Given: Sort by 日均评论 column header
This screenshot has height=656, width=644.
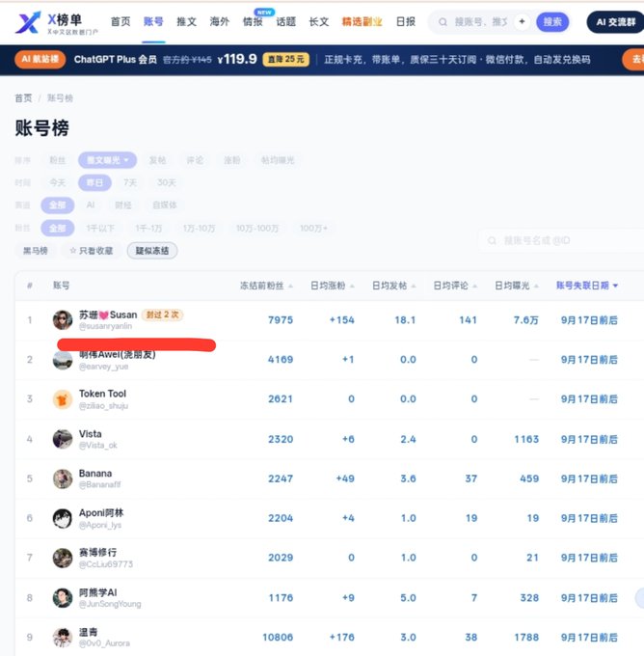Looking at the screenshot, I should coord(455,286).
